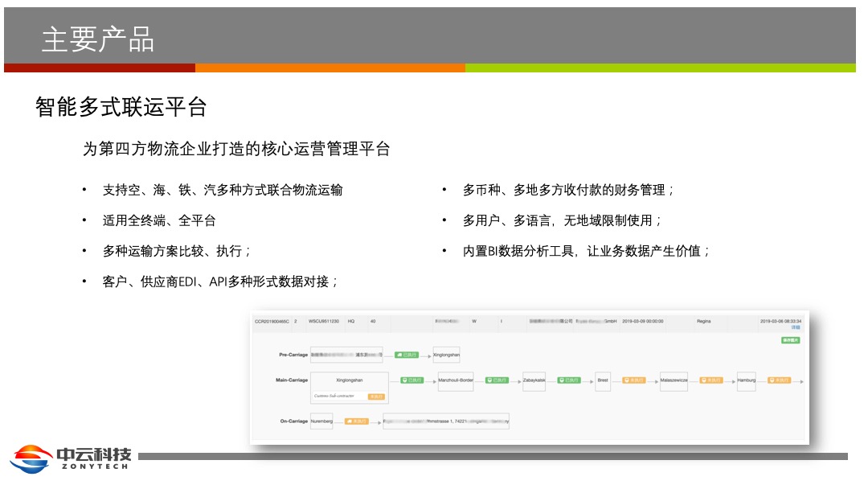Viewport: 868px width, 489px height.
Task: Select the Zabaykalsk route node
Action: (x=534, y=380)
